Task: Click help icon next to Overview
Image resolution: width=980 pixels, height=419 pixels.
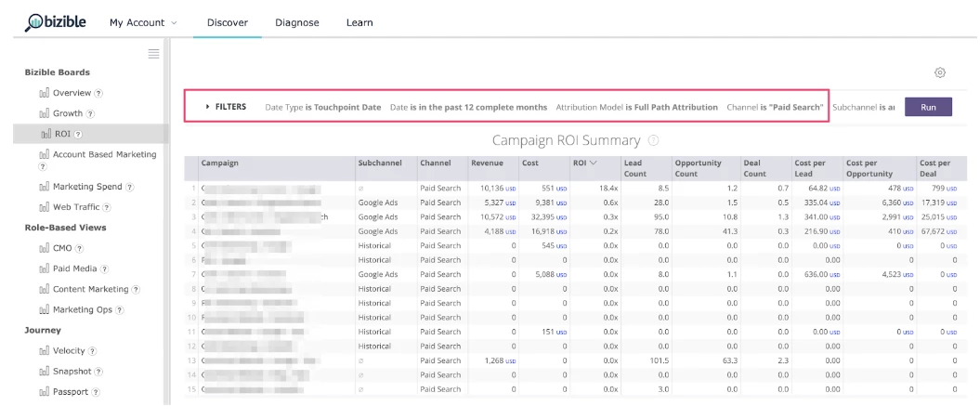Action: [98, 93]
